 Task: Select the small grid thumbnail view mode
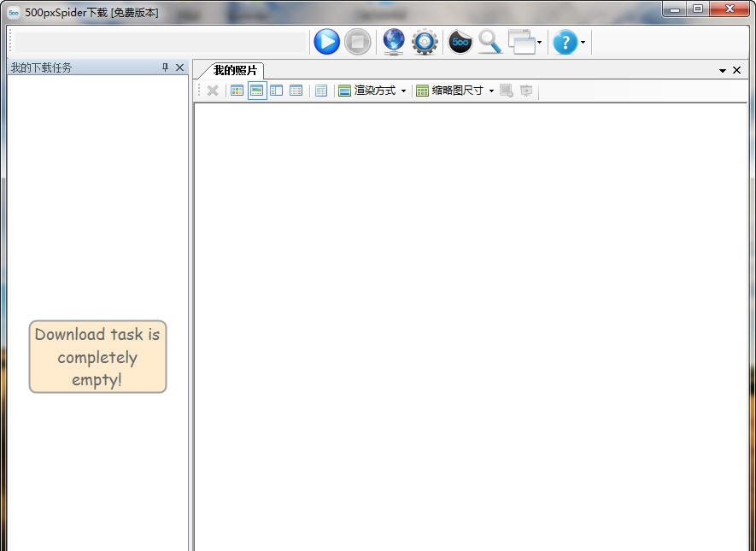237,90
